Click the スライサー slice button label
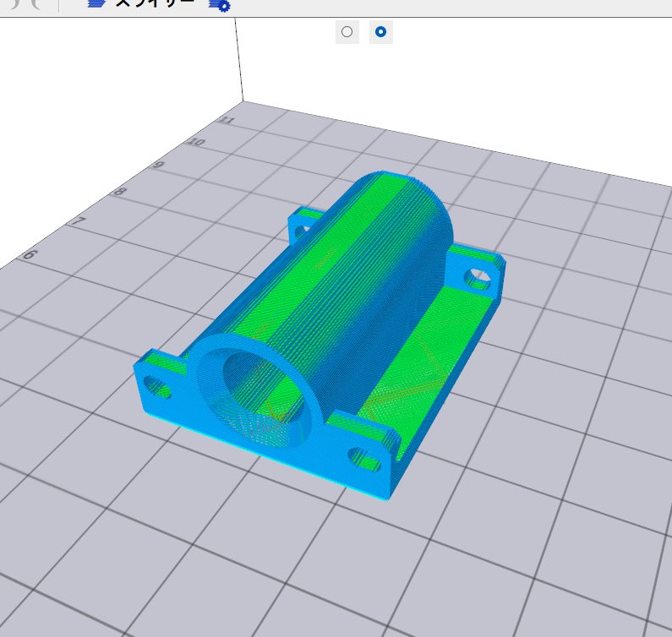 [156, 3]
